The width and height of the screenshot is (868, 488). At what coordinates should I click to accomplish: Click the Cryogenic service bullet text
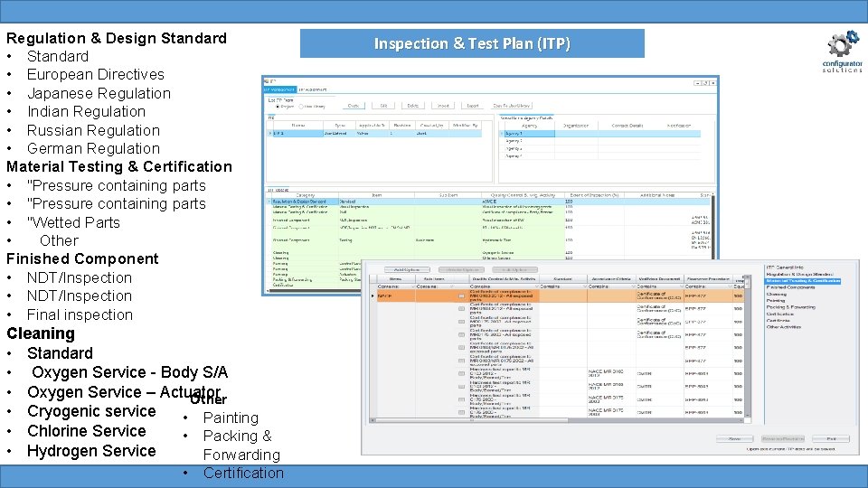tap(92, 412)
